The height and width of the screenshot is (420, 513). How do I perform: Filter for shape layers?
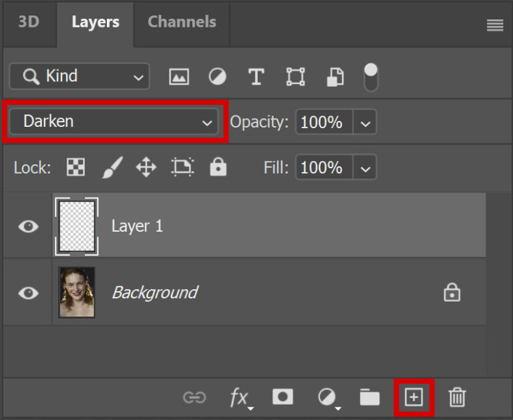tap(295, 77)
